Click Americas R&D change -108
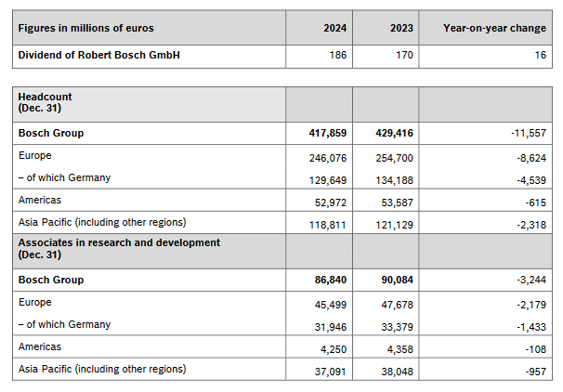 [x=536, y=349]
